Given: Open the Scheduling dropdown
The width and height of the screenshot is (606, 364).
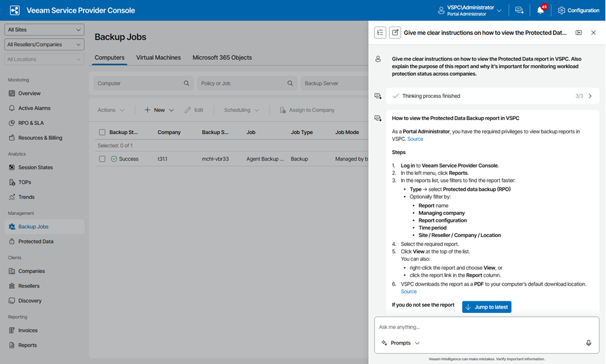Looking at the screenshot, I should pos(242,110).
